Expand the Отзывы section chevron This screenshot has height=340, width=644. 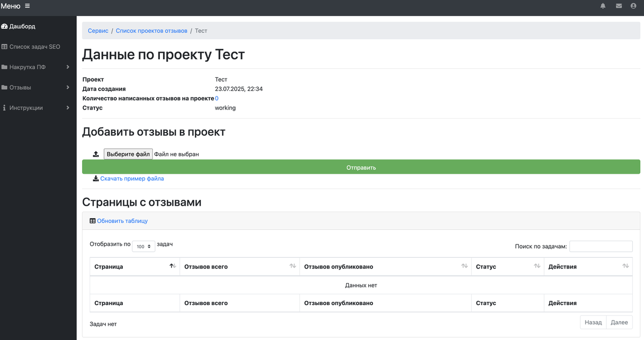[68, 87]
